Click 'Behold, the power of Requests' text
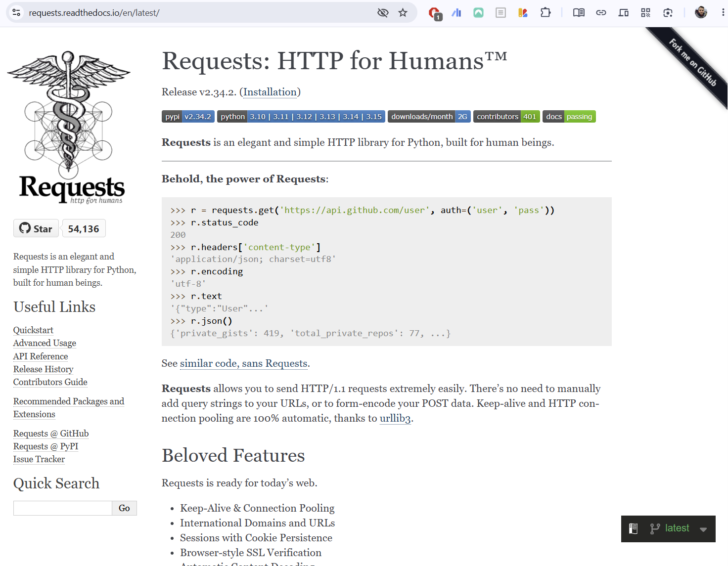This screenshot has height=566, width=728. click(x=245, y=179)
